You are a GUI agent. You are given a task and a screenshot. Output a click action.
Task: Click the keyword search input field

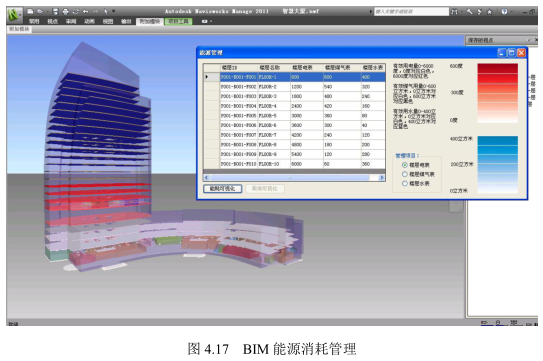click(x=411, y=11)
